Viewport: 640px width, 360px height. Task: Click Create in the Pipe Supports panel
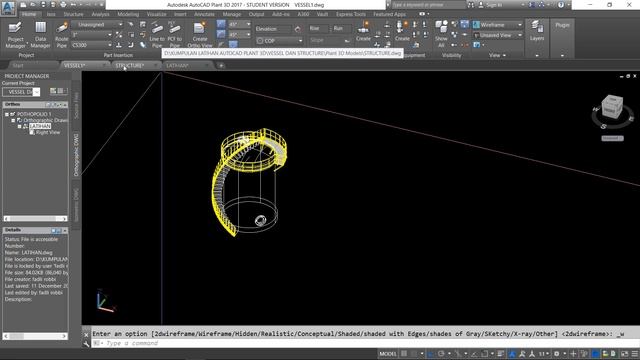363,32
